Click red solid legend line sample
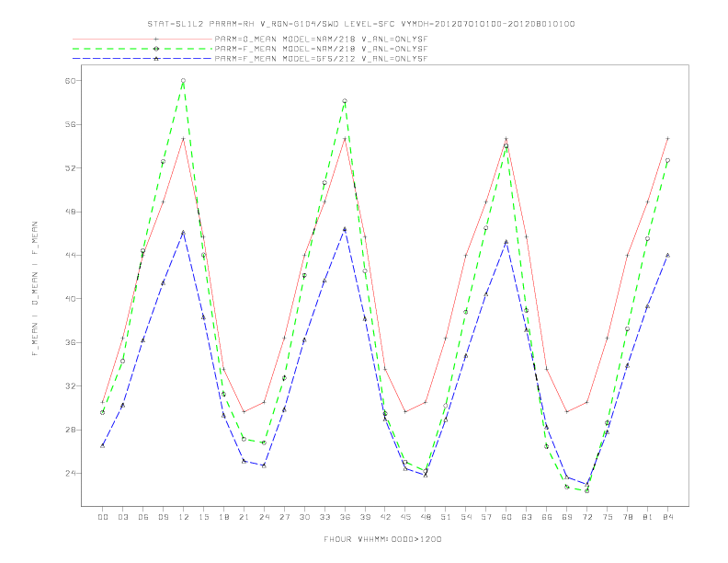 tap(142, 39)
